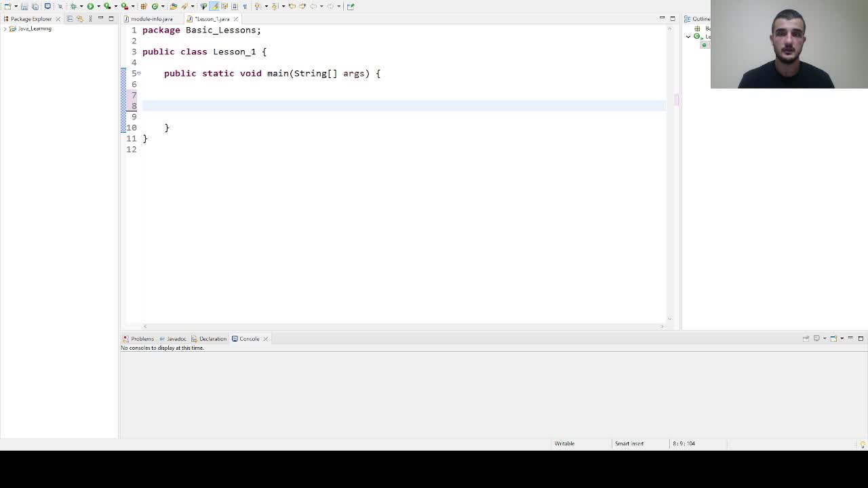Viewport: 868px width, 488px height.
Task: Open the New file dropdown arrow
Action: click(x=16, y=6)
